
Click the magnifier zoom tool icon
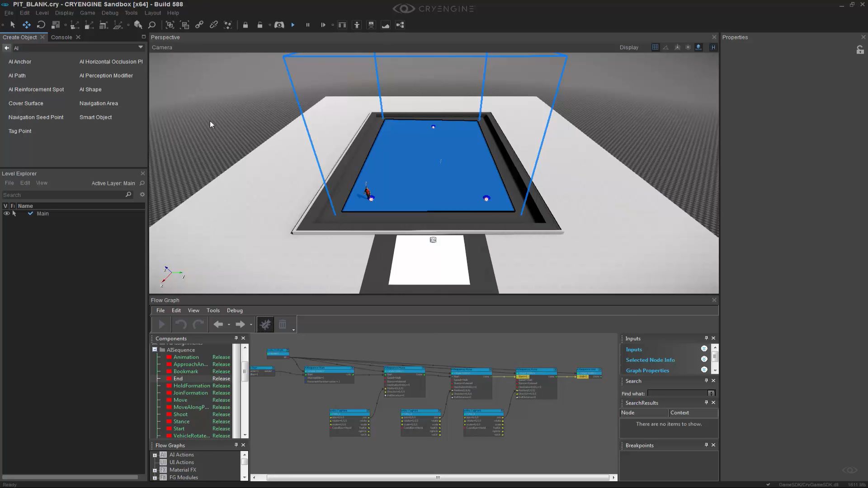click(x=152, y=25)
